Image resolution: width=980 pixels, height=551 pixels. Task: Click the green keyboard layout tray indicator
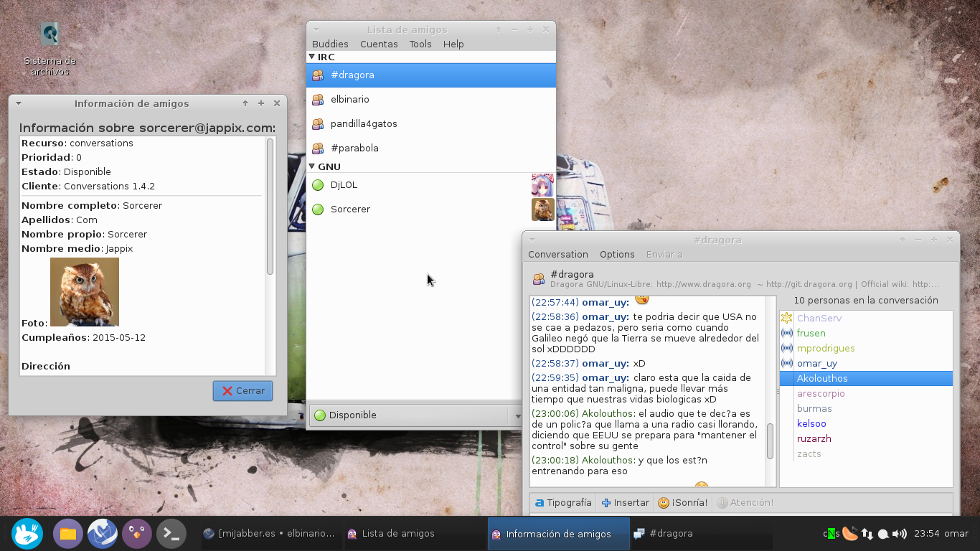(x=831, y=534)
